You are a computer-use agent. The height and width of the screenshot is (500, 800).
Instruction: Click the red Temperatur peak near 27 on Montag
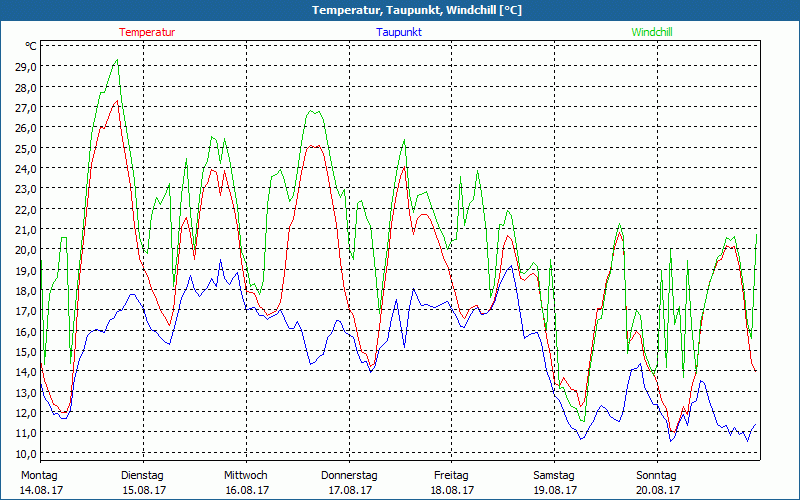pos(118,101)
